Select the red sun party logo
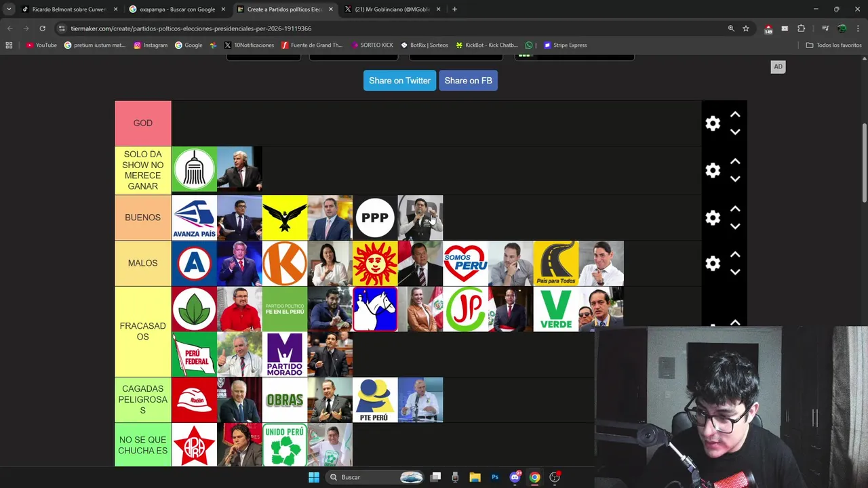 click(375, 263)
